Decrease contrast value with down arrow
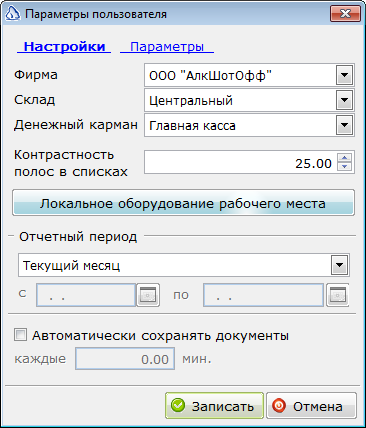Screen dimensions: 366x428 (345, 166)
